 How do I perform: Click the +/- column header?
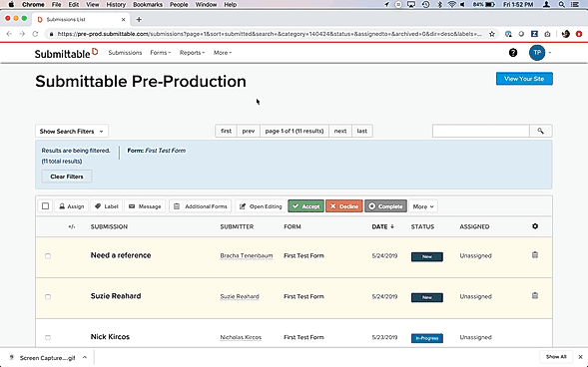pyautogui.click(x=72, y=226)
